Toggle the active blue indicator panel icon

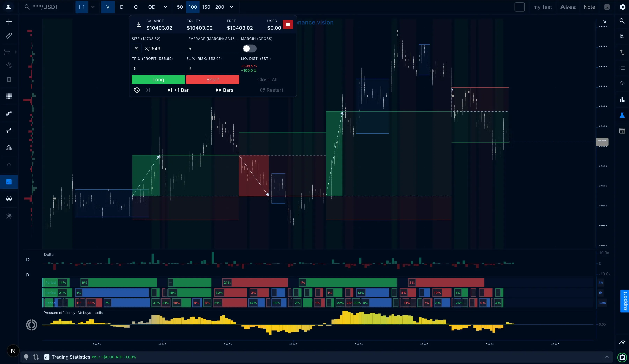click(x=9, y=182)
